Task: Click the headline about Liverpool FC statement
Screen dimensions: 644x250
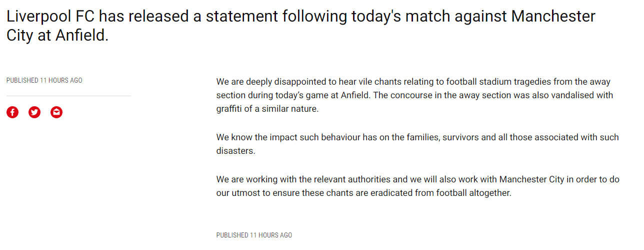Action: pyautogui.click(x=301, y=26)
